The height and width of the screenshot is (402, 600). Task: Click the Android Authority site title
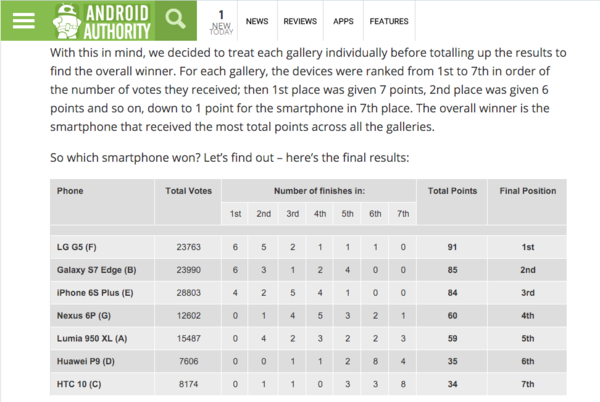pos(117,22)
